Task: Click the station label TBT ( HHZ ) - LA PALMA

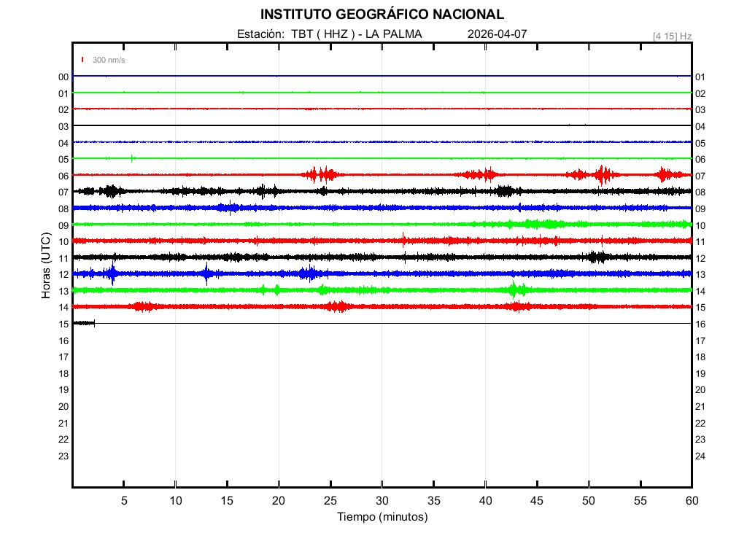Action: click(x=329, y=34)
